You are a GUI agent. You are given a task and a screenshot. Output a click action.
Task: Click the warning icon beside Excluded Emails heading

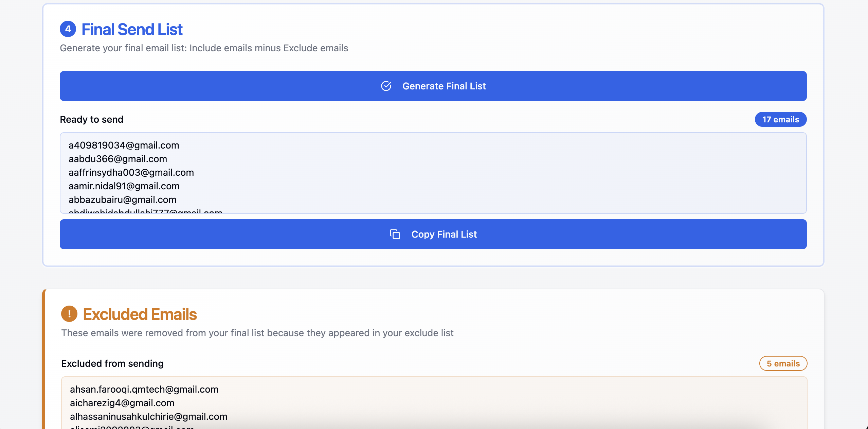pos(69,314)
